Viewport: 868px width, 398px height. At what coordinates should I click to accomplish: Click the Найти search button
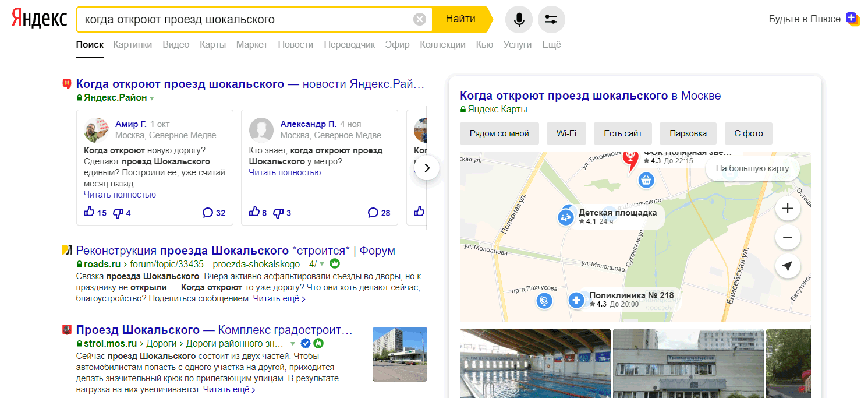click(460, 19)
